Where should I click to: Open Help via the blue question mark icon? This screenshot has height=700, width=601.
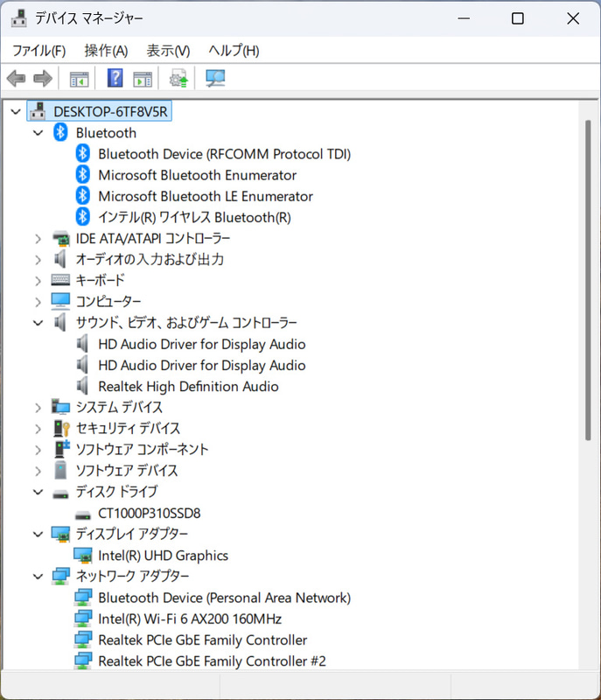pyautogui.click(x=115, y=79)
